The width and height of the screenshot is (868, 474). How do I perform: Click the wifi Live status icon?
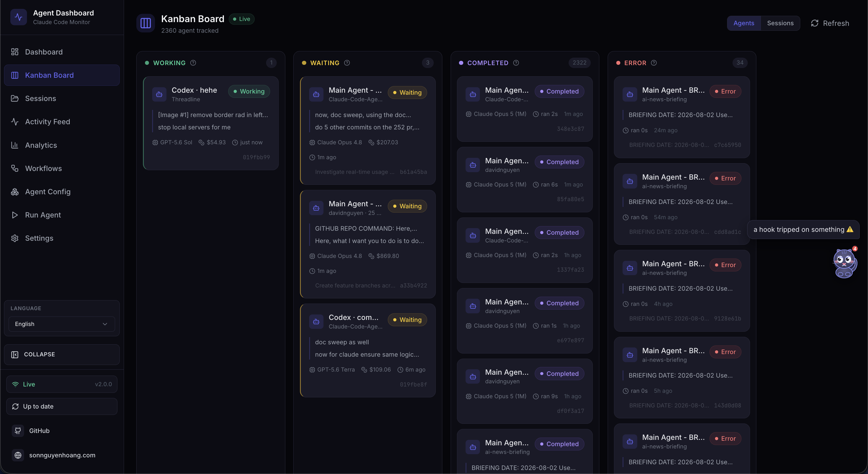pos(15,384)
